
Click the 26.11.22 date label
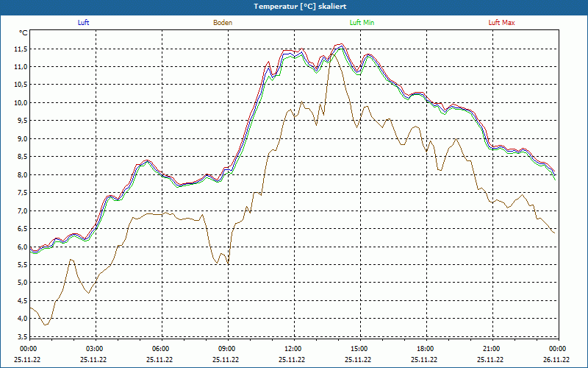point(556,359)
